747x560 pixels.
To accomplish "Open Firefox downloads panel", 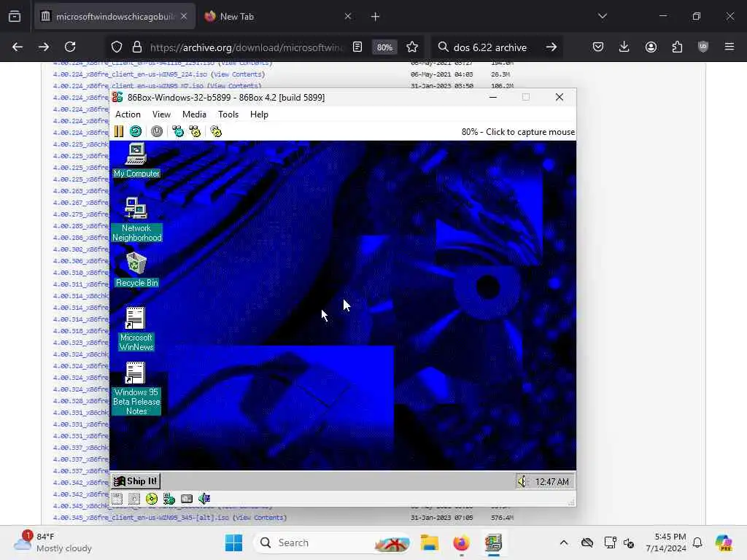I will point(624,47).
